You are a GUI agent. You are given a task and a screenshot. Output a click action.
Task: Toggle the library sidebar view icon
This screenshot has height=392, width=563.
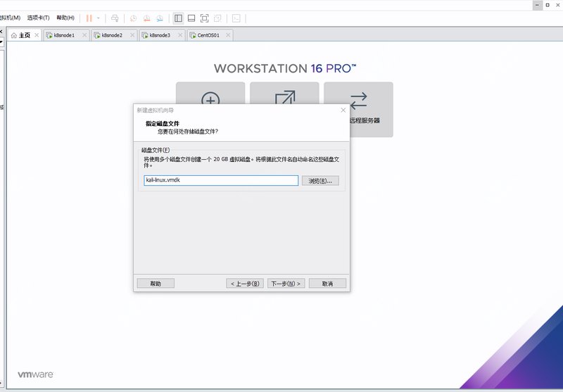tap(179, 18)
